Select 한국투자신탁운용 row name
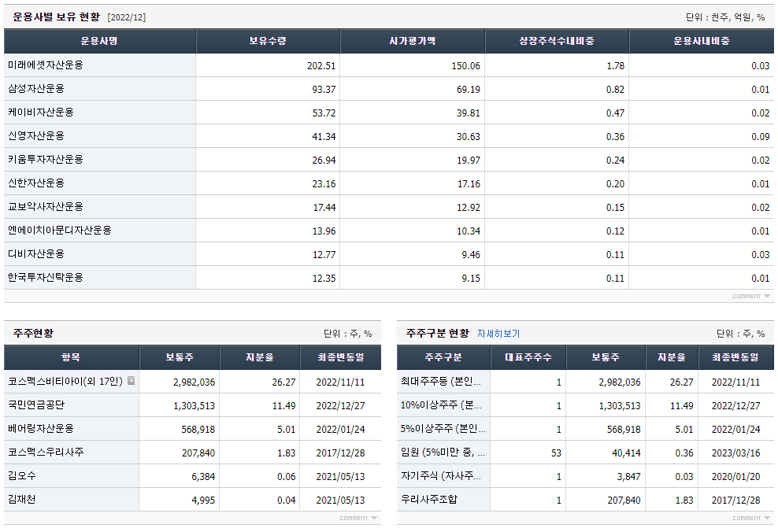This screenshot has height=532, width=778. [46, 278]
